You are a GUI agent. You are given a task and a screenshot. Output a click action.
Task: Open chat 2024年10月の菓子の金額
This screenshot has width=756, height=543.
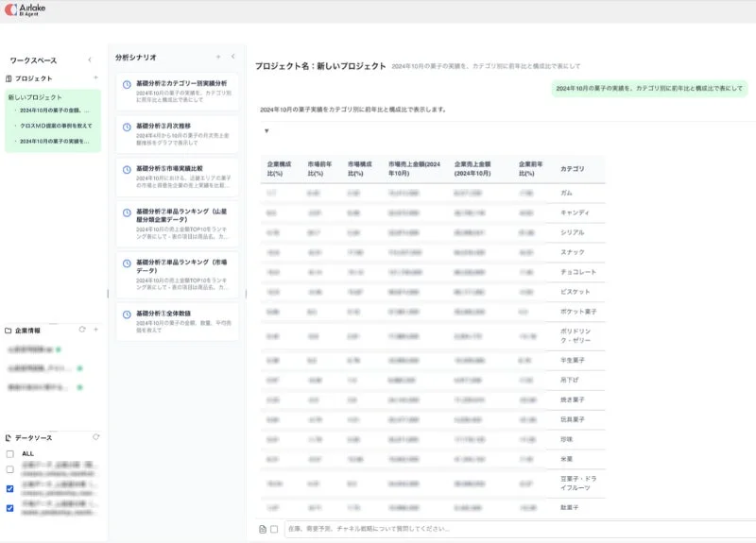pos(54,110)
